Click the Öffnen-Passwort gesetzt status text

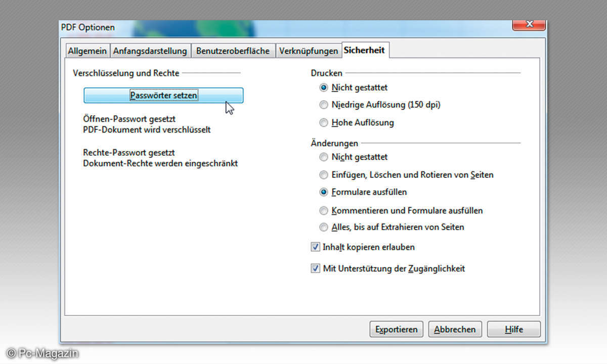pyautogui.click(x=129, y=119)
